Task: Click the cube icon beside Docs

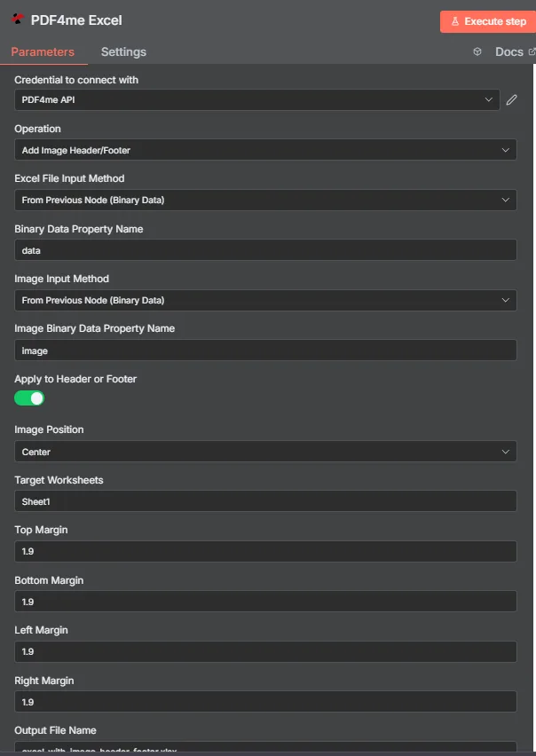Action: click(477, 51)
